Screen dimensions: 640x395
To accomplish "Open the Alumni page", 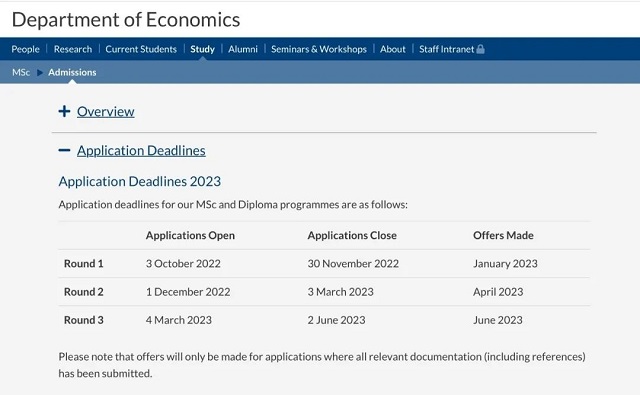I will 243,49.
